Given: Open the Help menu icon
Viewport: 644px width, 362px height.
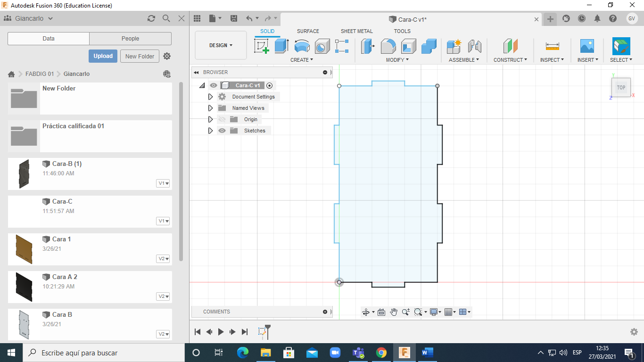Looking at the screenshot, I should click(613, 18).
